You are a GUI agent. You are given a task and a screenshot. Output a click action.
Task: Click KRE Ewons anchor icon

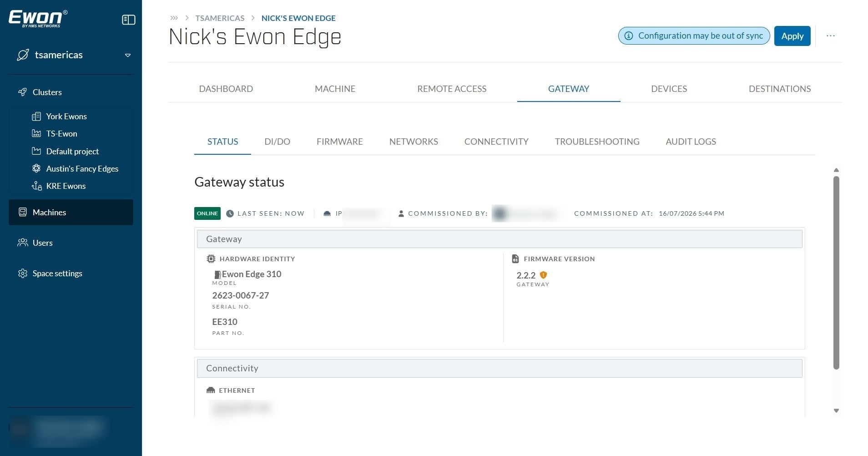36,186
